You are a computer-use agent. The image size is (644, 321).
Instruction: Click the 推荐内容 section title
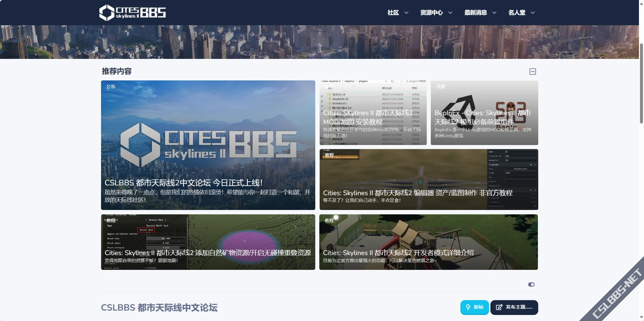click(x=117, y=71)
